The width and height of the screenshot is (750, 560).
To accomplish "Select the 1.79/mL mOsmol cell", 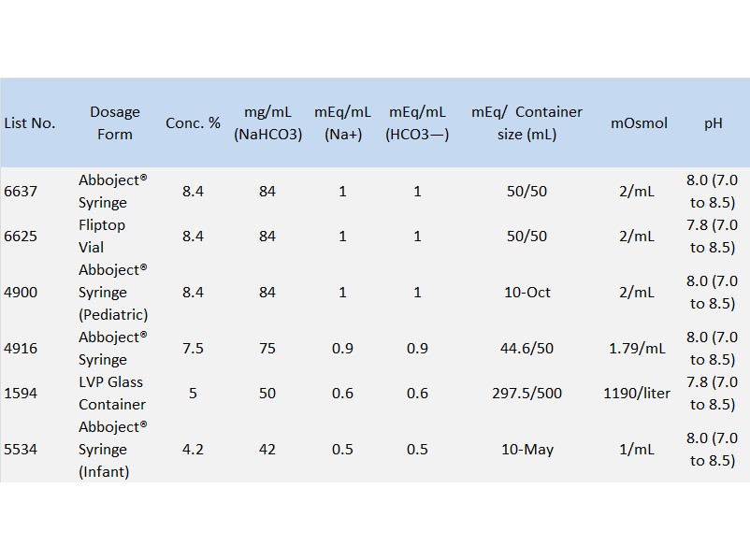I will pyautogui.click(x=637, y=348).
